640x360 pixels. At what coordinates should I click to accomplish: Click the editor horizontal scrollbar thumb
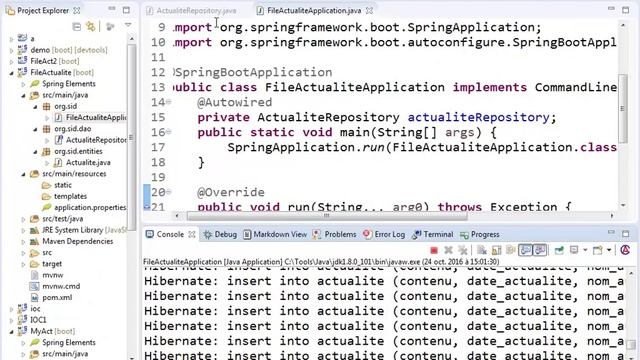pos(327,216)
